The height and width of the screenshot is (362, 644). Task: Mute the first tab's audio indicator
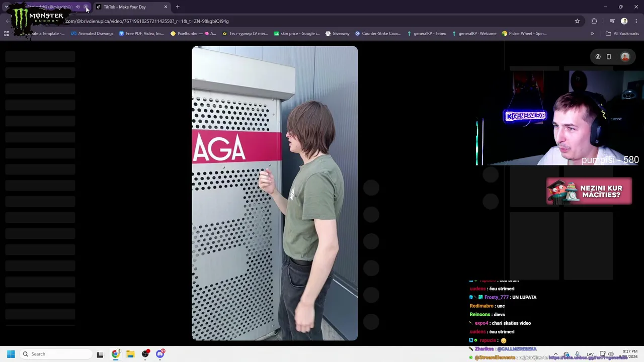(77, 7)
